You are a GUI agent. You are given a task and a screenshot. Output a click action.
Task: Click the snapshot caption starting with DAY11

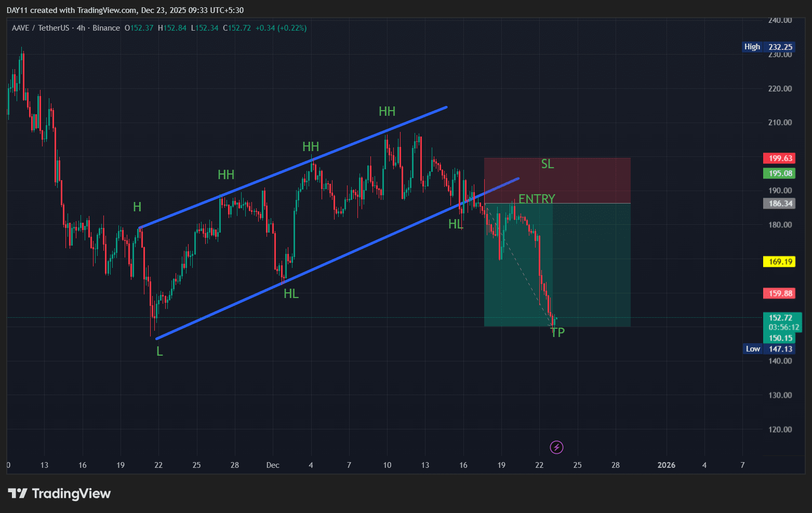coord(125,10)
